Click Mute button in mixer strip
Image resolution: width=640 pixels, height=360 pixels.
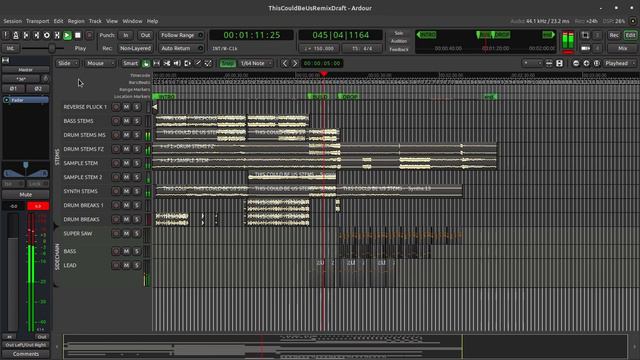(x=25, y=195)
